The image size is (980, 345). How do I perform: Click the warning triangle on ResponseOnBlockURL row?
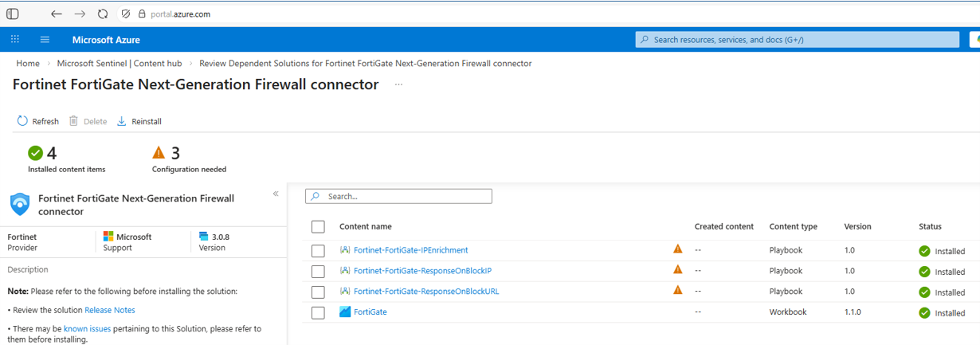(678, 290)
